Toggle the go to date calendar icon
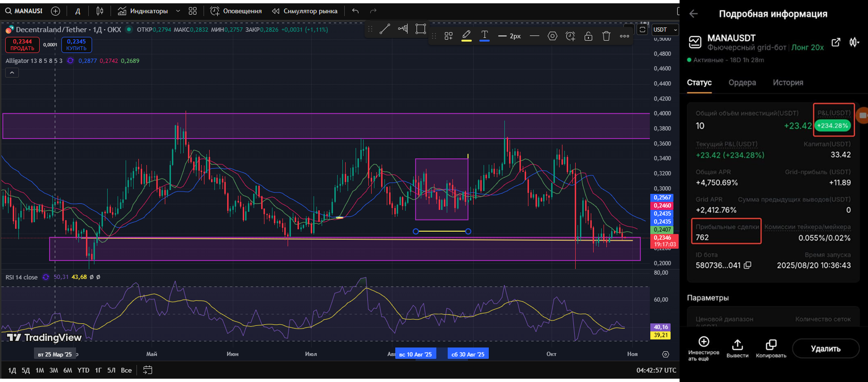 pyautogui.click(x=147, y=370)
